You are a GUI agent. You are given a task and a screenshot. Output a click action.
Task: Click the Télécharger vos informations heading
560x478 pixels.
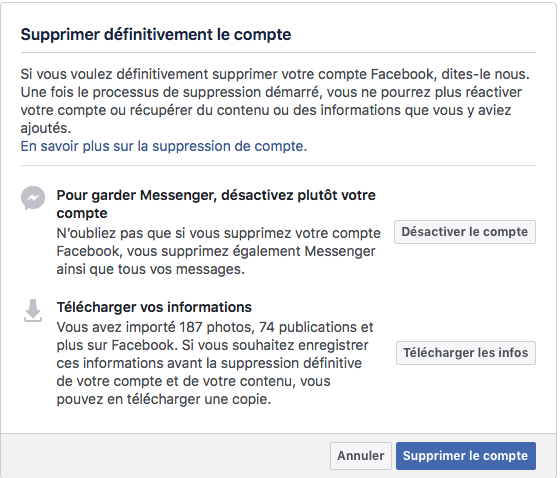coord(154,307)
